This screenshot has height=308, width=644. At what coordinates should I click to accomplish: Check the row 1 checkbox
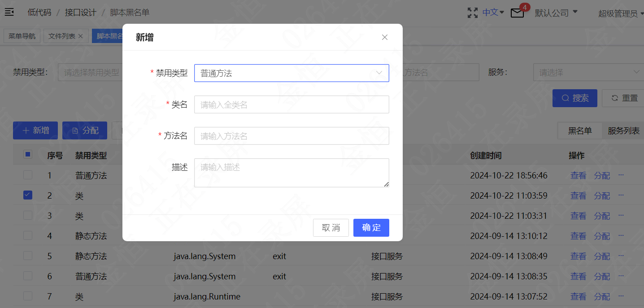click(x=28, y=175)
